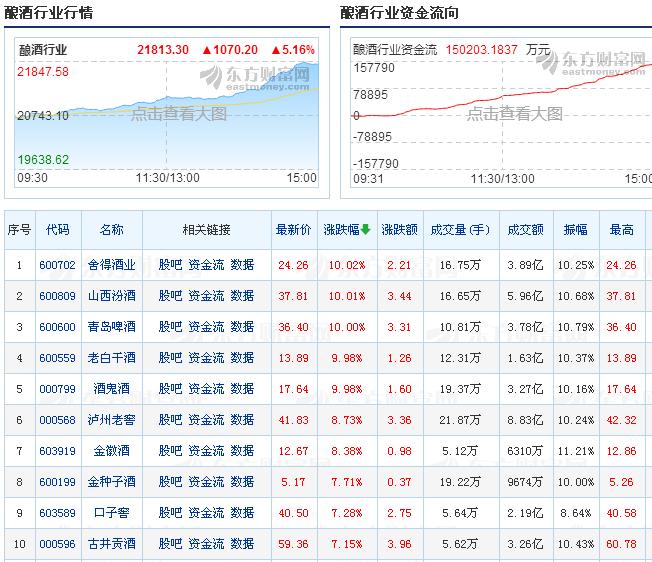Select 酿酒行业 index value 21813.30
The image size is (652, 562).
click(x=163, y=50)
